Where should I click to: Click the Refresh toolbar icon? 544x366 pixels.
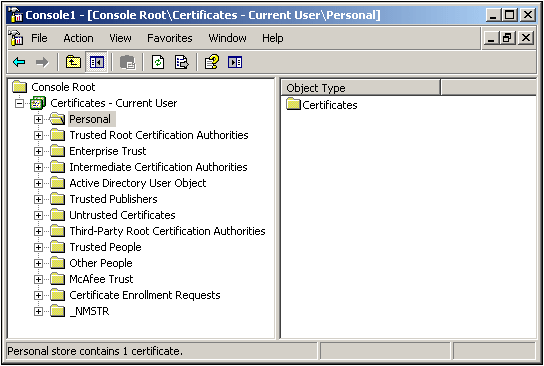pos(158,62)
